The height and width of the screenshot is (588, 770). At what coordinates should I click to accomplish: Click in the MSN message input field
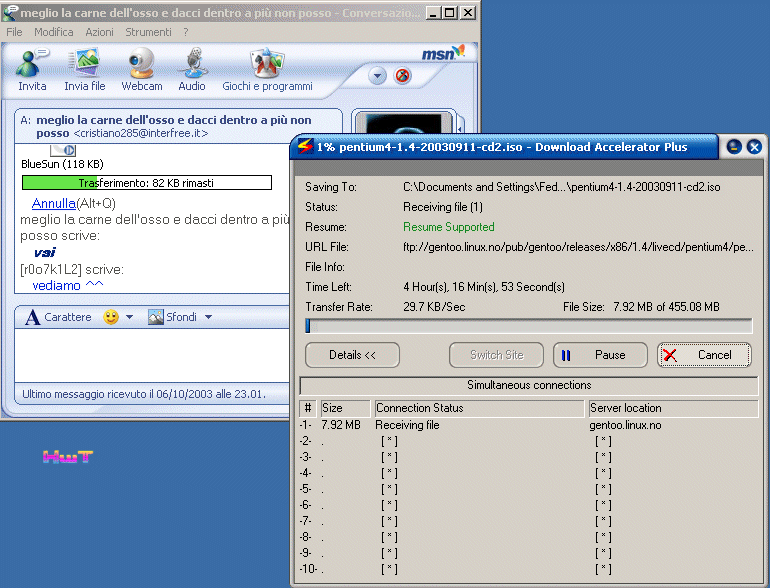click(152, 355)
